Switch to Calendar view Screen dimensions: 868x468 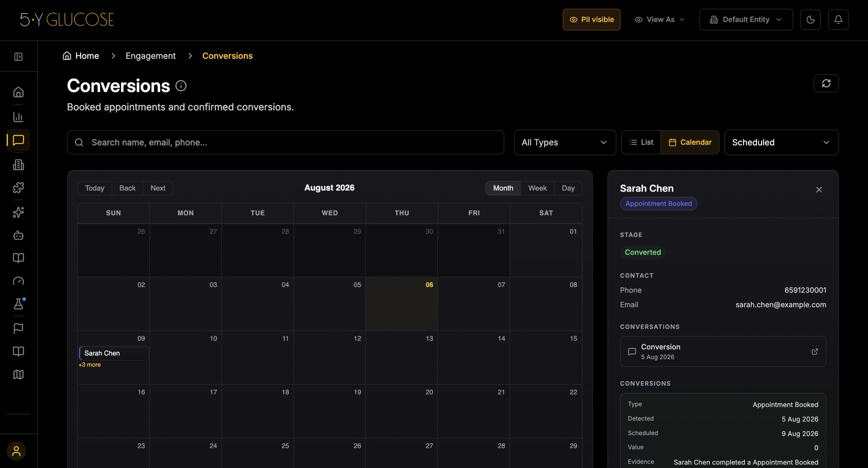point(690,142)
